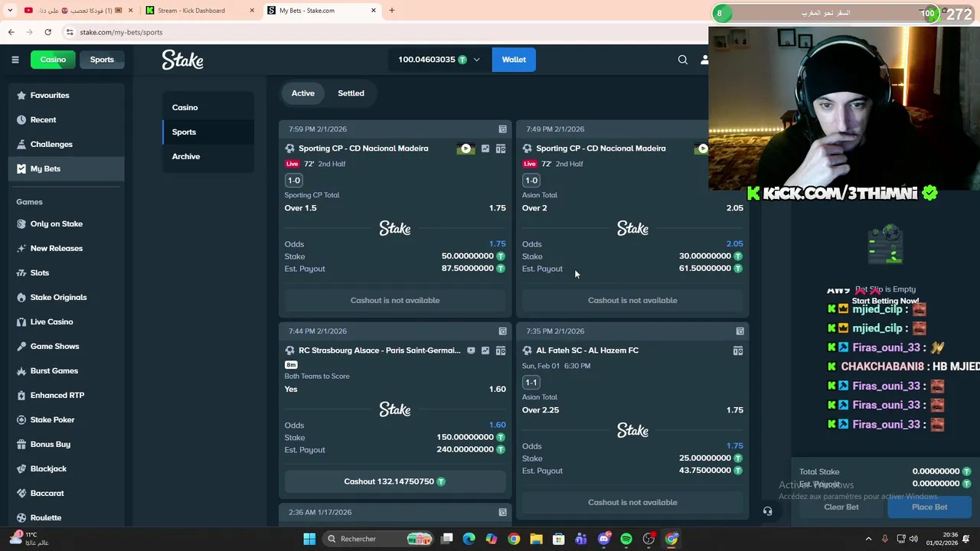
Task: Open bet receipt icon for 7:44 PM bet
Action: (x=502, y=331)
